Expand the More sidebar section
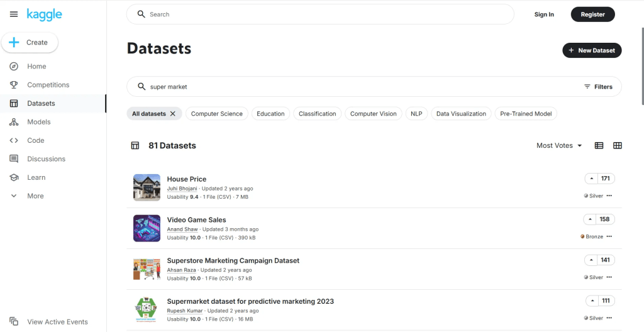This screenshot has height=332, width=644. (x=35, y=196)
